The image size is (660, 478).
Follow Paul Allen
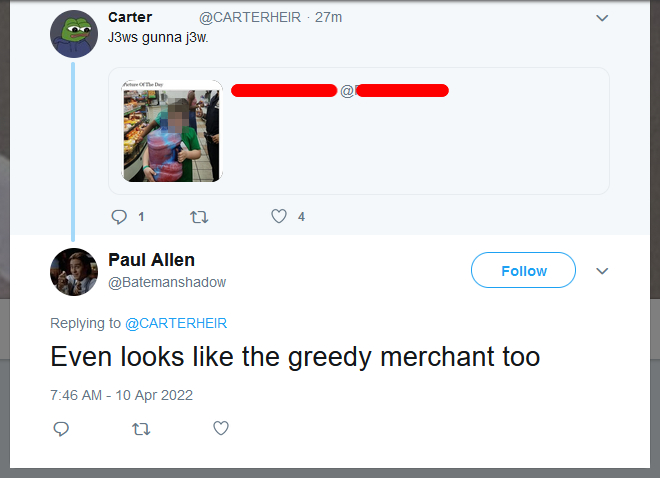tap(523, 270)
